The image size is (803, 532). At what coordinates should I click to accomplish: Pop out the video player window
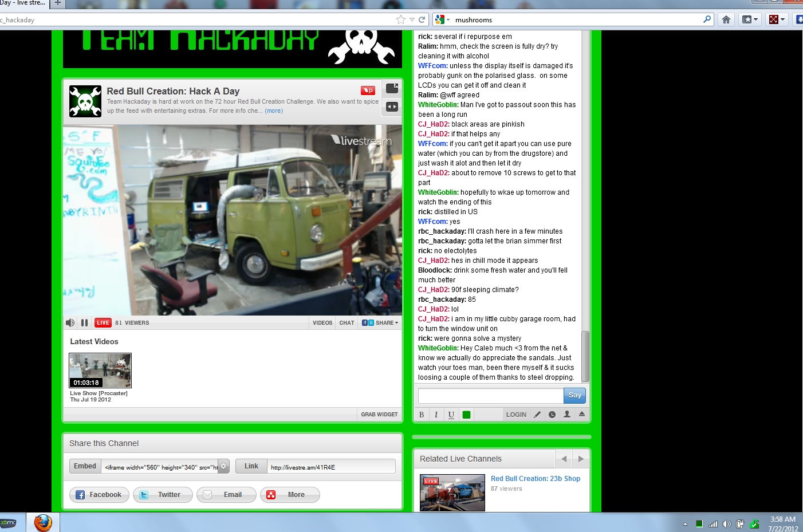[x=392, y=88]
